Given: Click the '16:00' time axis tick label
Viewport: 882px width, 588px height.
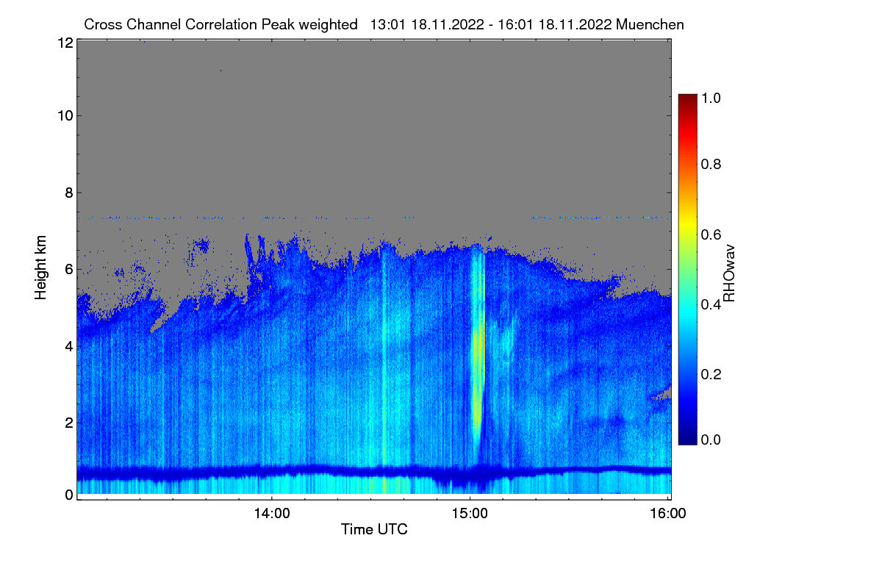Looking at the screenshot, I should click(669, 514).
